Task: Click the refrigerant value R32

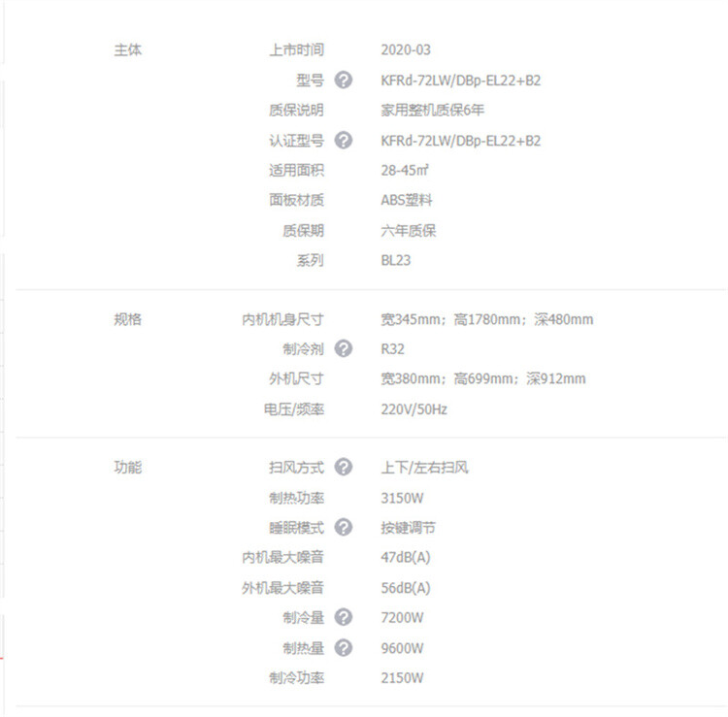Action: 393,349
